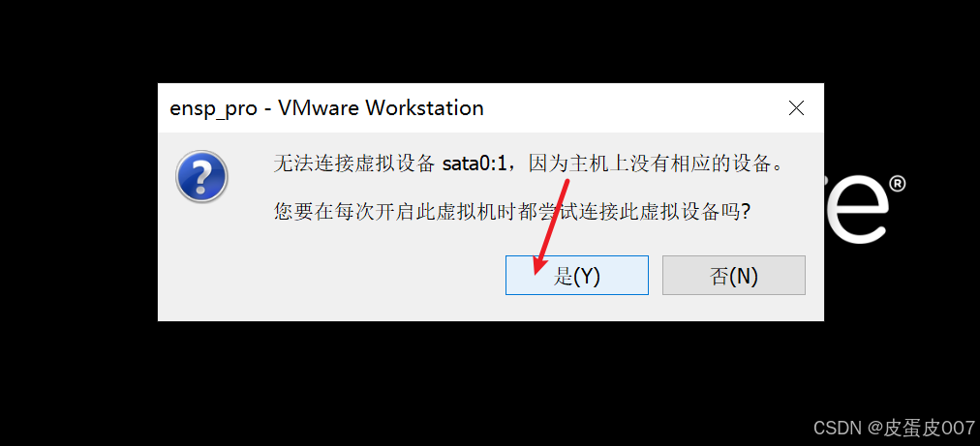The width and height of the screenshot is (980, 446).
Task: Click the red arrow annotation tip
Action: pos(536,270)
